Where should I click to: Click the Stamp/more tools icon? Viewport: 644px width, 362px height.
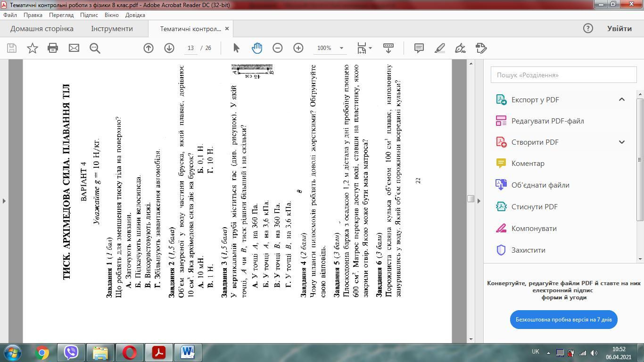click(481, 48)
